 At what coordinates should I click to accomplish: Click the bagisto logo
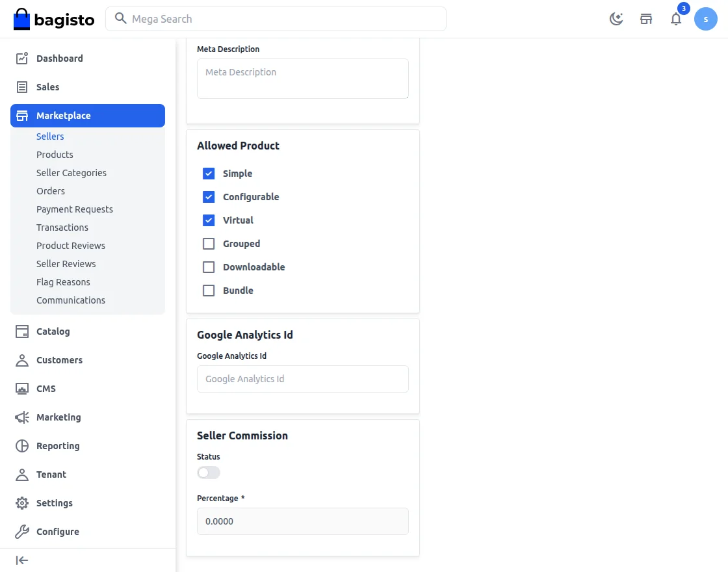point(54,19)
